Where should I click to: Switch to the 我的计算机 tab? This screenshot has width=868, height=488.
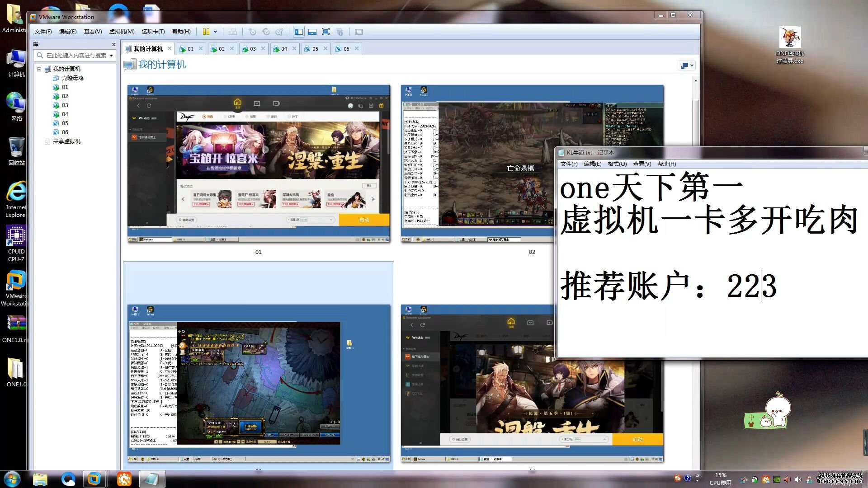(148, 49)
